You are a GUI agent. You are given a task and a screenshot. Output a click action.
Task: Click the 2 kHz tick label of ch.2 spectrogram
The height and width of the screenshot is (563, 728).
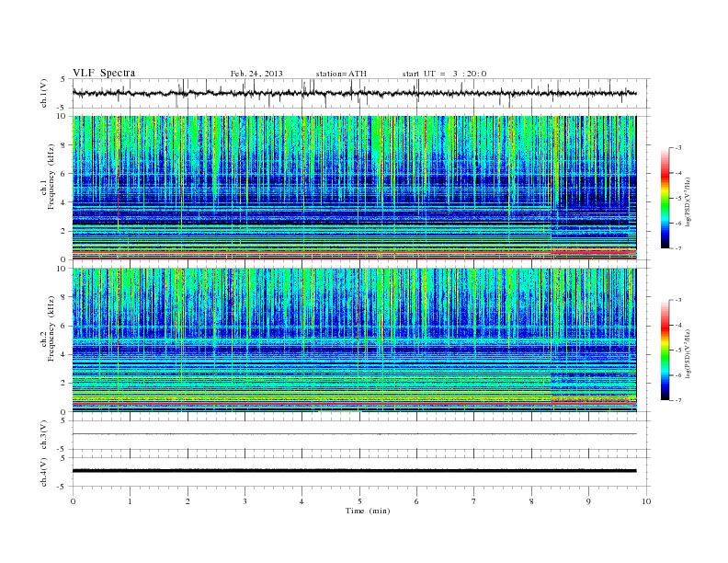[x=64, y=384]
